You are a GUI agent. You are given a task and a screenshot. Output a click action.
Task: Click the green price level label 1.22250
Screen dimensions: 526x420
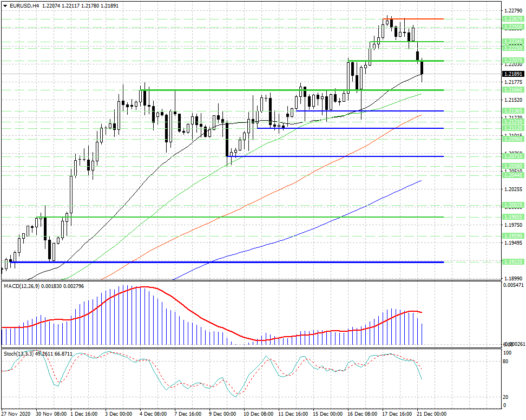pos(513,48)
